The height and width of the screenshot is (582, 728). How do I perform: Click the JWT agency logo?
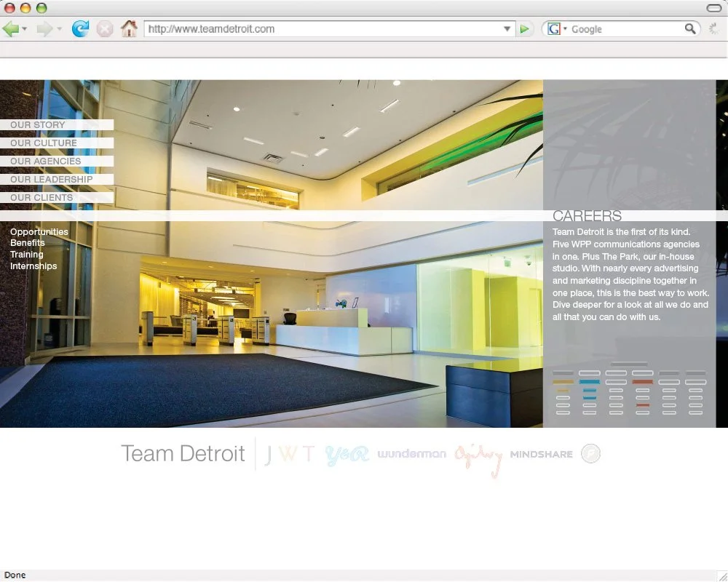pos(289,455)
